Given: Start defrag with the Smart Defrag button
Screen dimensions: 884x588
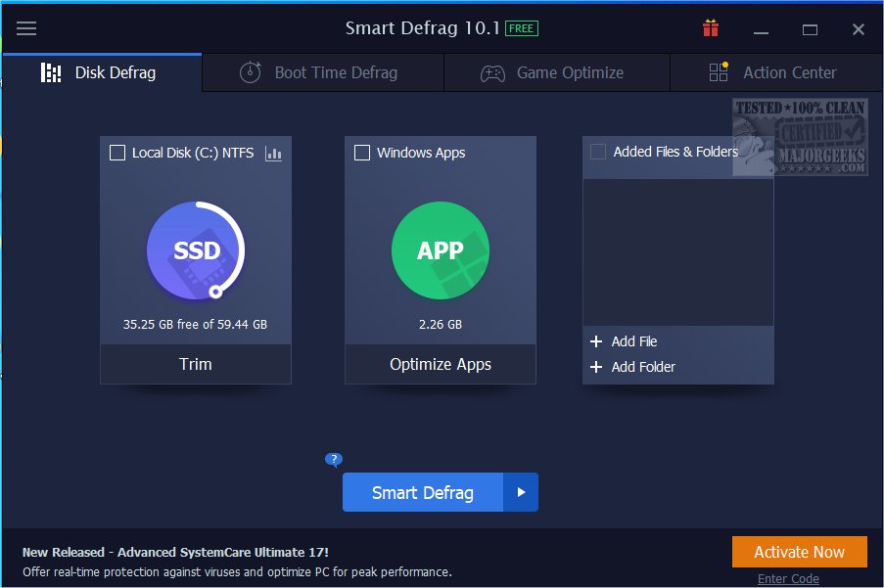Looking at the screenshot, I should [x=422, y=493].
